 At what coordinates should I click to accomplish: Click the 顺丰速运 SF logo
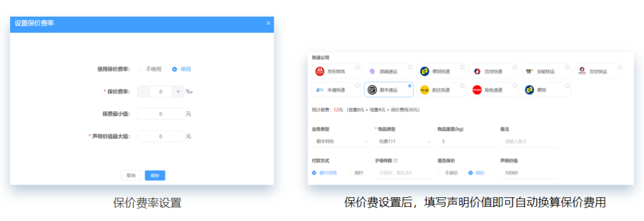372,90
